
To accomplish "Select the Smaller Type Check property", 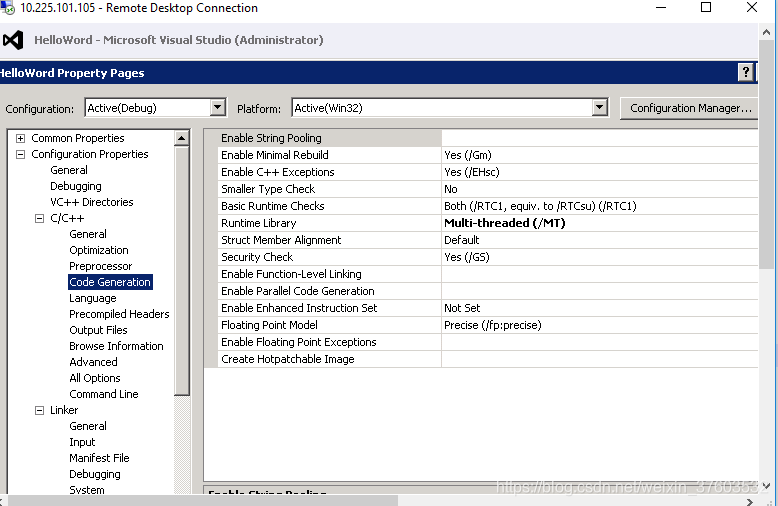I will pos(329,189).
